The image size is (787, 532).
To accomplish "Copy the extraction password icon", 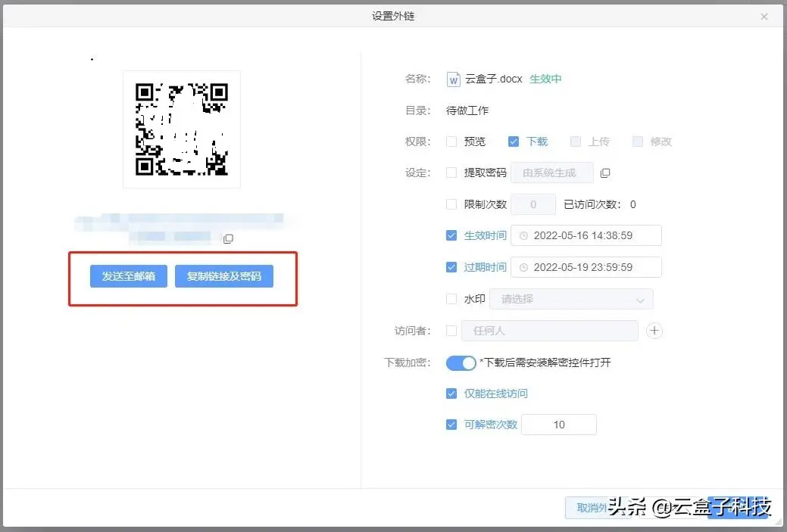I will click(x=605, y=173).
